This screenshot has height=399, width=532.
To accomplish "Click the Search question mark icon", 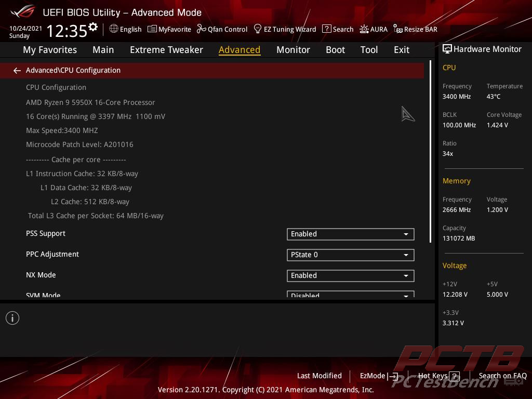I will click(x=326, y=29).
